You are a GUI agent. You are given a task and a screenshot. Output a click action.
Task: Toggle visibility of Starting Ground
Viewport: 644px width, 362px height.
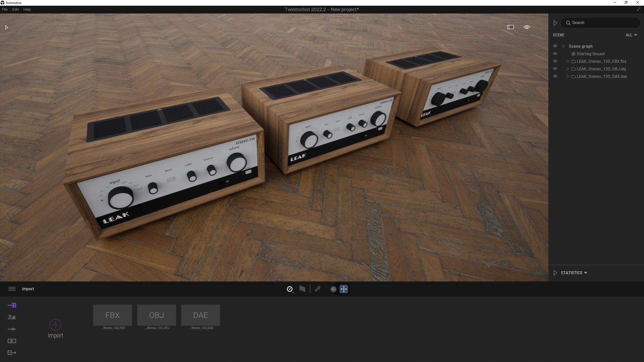pyautogui.click(x=555, y=54)
